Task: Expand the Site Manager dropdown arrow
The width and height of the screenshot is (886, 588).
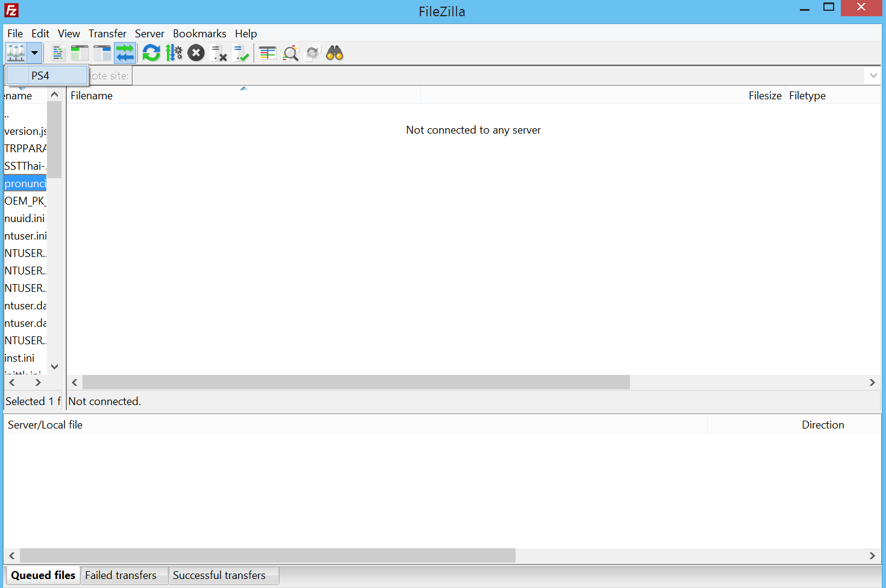Action: pos(34,53)
